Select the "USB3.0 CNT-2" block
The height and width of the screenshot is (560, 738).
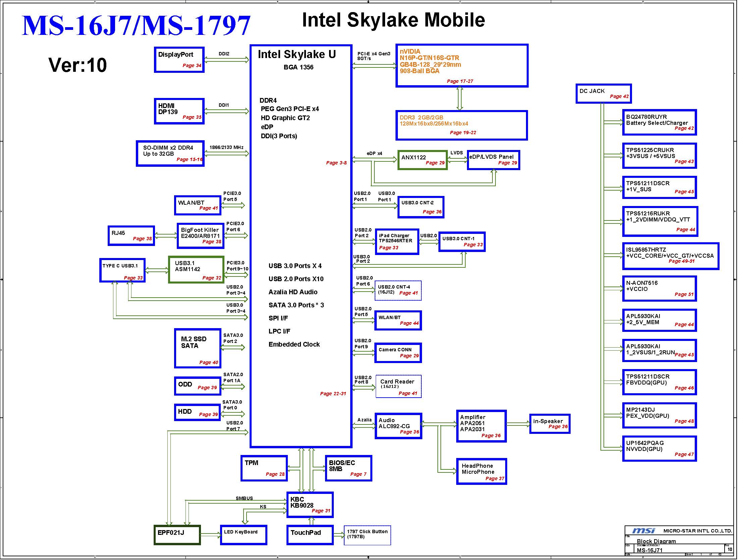tap(421, 207)
